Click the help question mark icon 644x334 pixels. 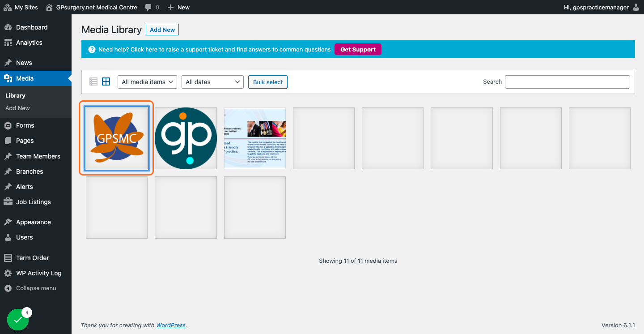coord(92,49)
